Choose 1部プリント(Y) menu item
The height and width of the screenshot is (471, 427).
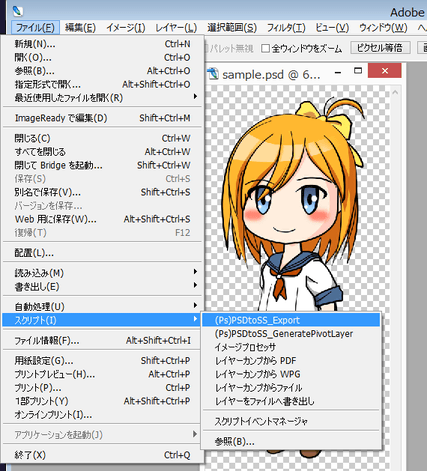pos(102,401)
